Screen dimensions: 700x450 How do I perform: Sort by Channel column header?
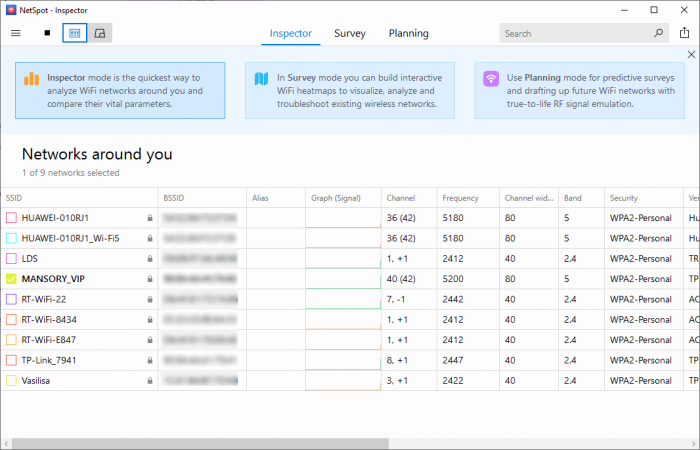click(400, 198)
